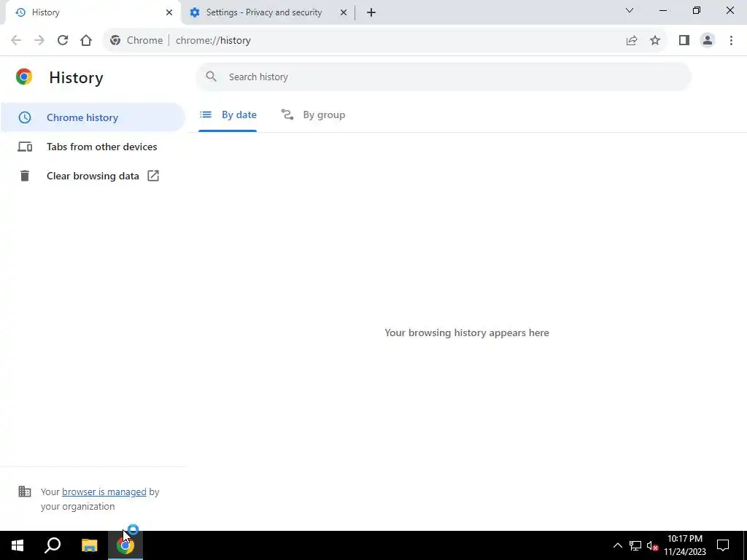The image size is (747, 560).
Task: Close the Settings - Privacy and security tab
Action: 344,12
